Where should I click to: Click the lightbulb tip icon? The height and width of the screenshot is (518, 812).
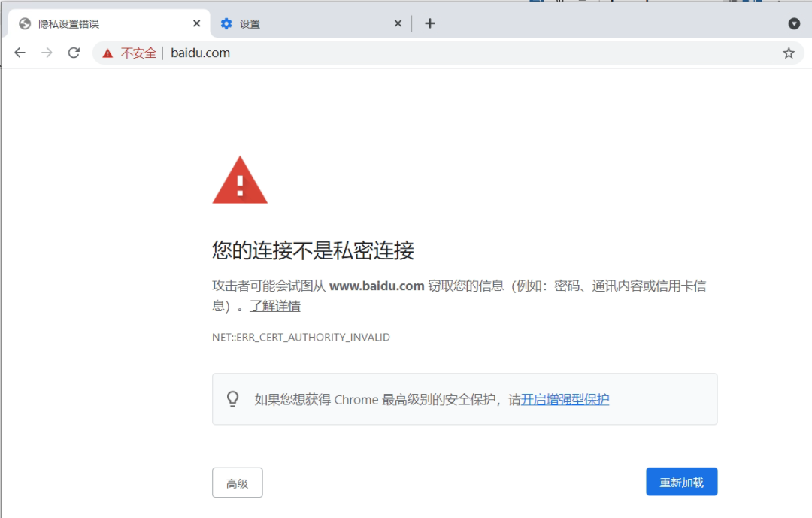(x=233, y=399)
